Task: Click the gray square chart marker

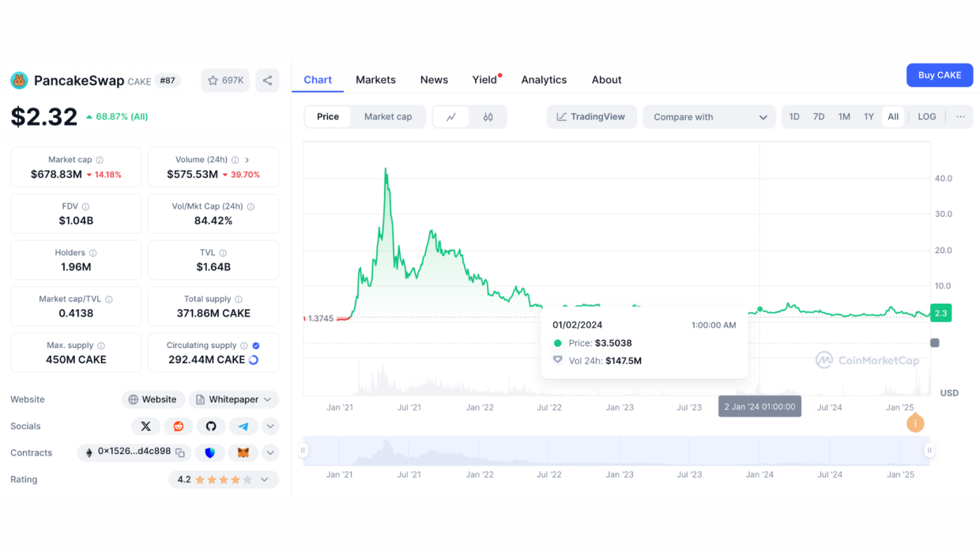Action: point(935,343)
